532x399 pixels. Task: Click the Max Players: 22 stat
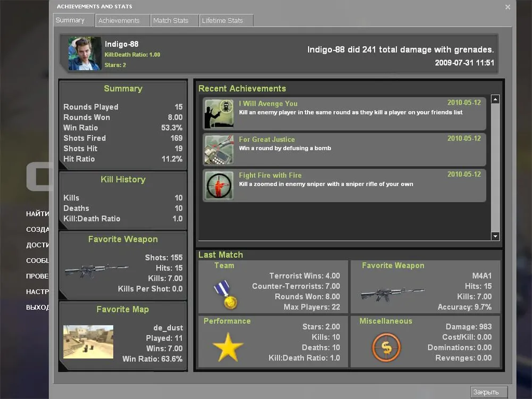(x=312, y=307)
